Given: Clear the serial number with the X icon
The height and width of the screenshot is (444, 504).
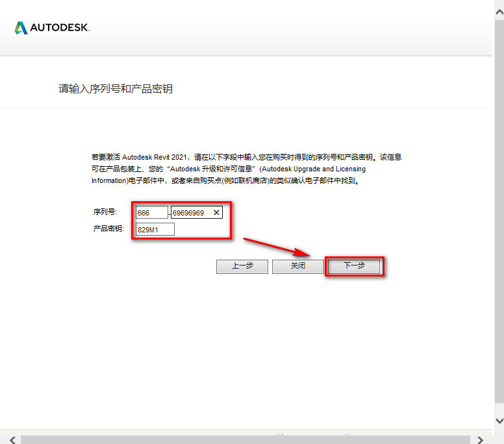Looking at the screenshot, I should click(216, 212).
